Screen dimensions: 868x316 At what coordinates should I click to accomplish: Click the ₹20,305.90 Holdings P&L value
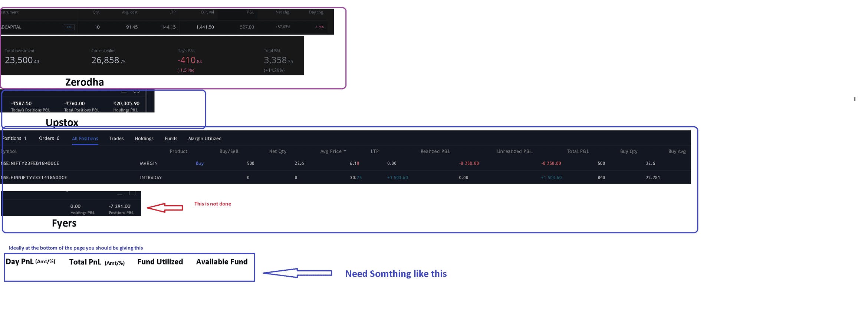point(126,104)
